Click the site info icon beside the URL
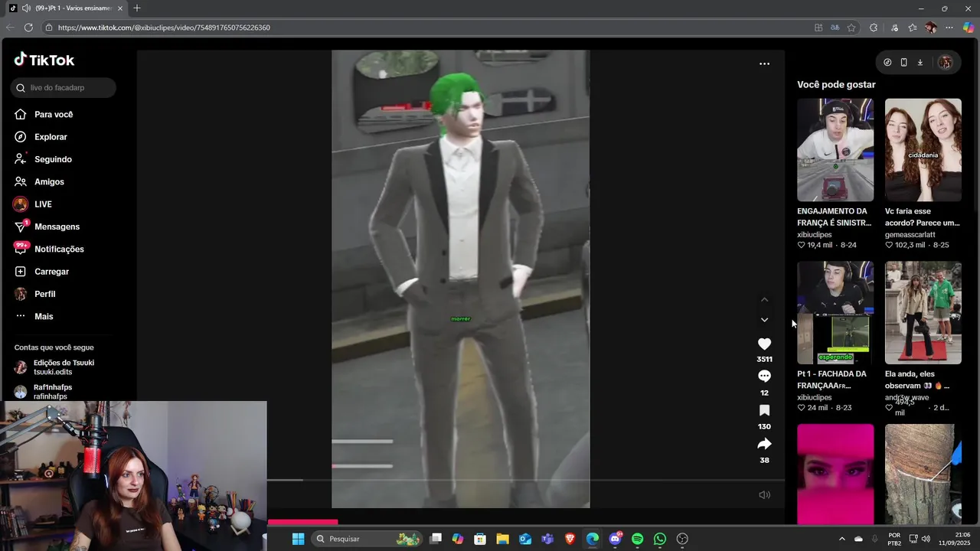Viewport: 980px width, 551px height. pyautogui.click(x=49, y=28)
